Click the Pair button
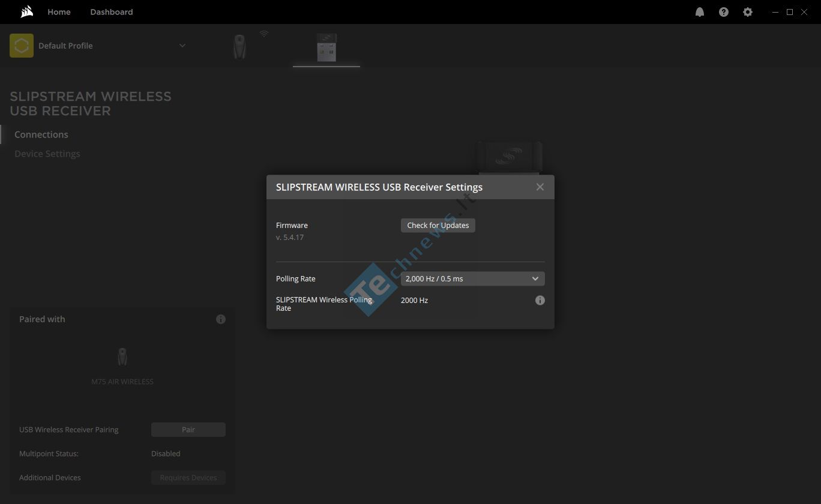Viewport: 821px width, 504px height. point(188,430)
